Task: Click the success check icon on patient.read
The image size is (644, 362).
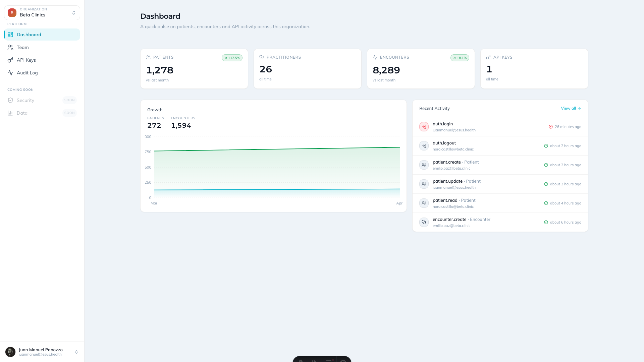Action: pos(546,203)
